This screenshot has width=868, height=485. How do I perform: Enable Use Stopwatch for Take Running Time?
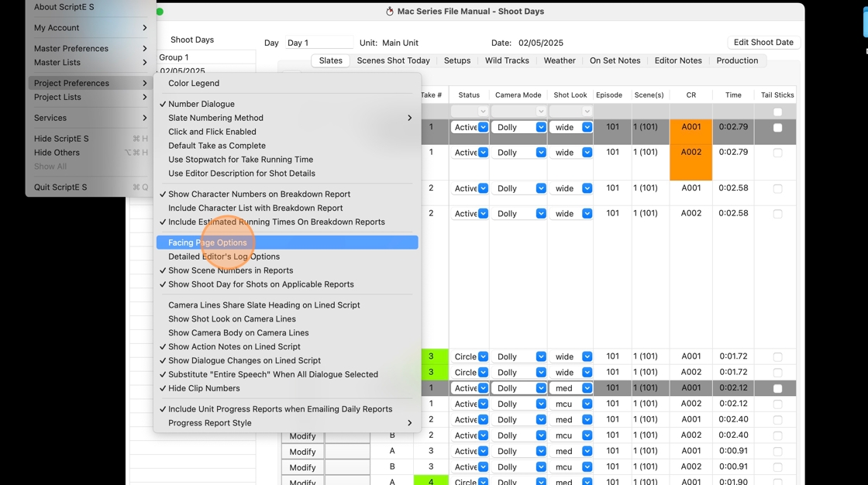click(287, 160)
